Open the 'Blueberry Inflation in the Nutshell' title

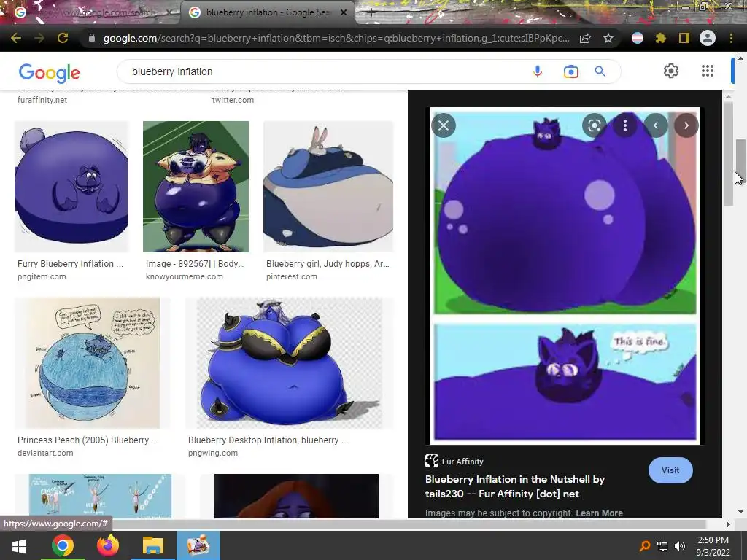click(514, 486)
